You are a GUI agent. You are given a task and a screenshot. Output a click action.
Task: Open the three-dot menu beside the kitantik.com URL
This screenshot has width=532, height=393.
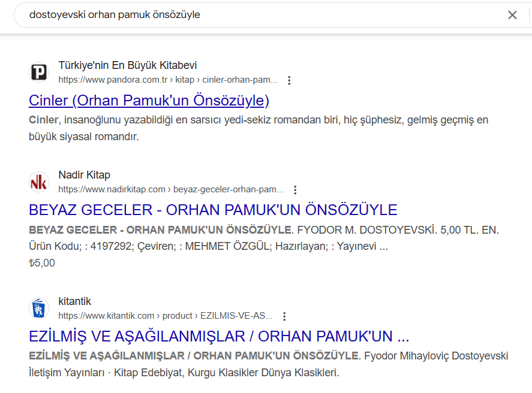[x=284, y=316]
